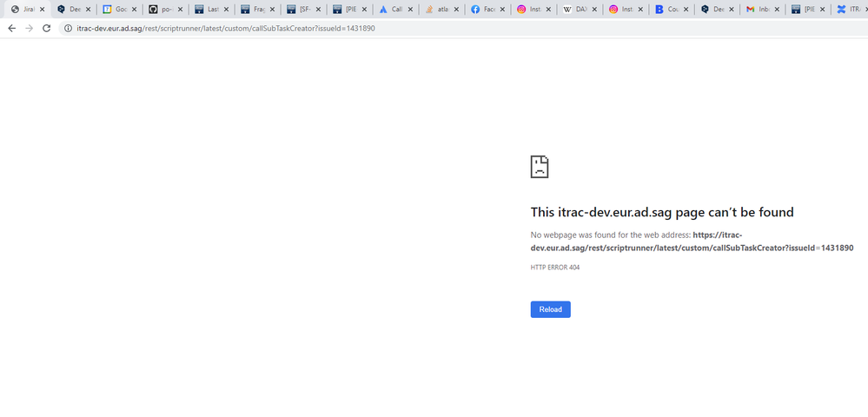Close the Dee tab beside the Gmail tab
The height and width of the screenshot is (417, 868).
[x=732, y=10]
